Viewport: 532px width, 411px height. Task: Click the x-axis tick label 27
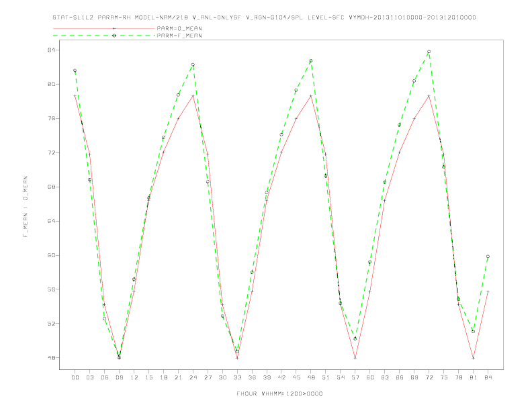click(x=208, y=377)
